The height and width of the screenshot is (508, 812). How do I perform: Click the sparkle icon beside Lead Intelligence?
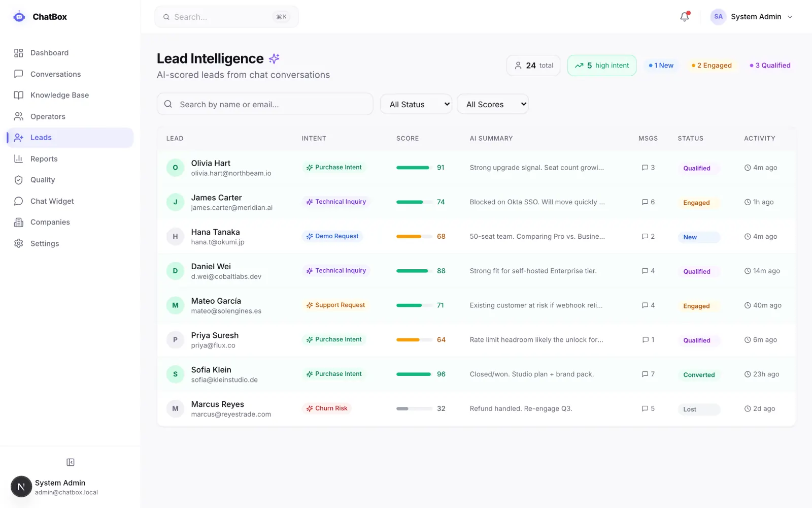click(274, 58)
